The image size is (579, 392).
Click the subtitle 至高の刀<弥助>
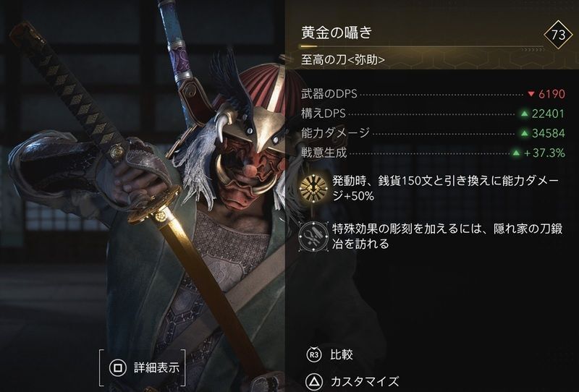click(x=343, y=60)
